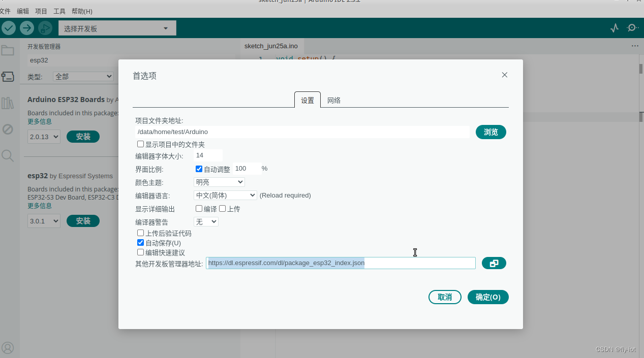Viewport: 644px width, 358px height.
Task: Click the Upload arrow icon
Action: [27, 28]
